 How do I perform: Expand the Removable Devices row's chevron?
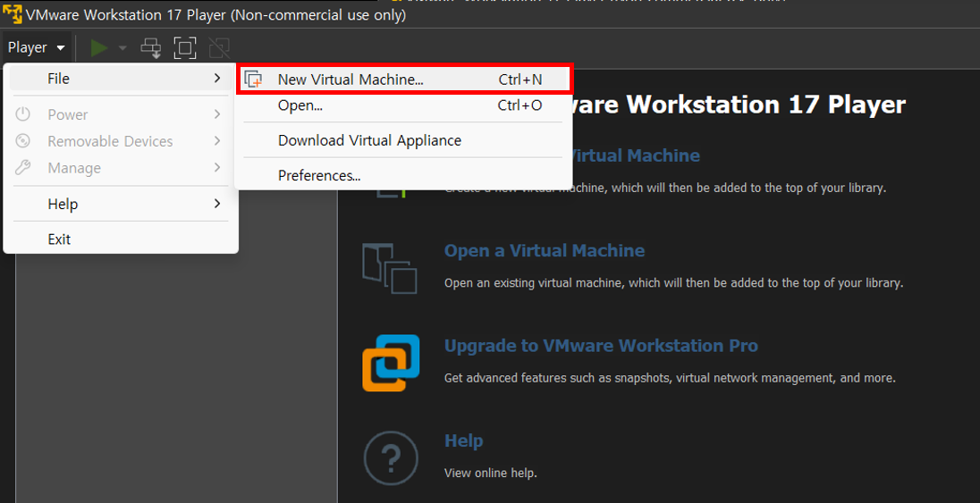217,141
